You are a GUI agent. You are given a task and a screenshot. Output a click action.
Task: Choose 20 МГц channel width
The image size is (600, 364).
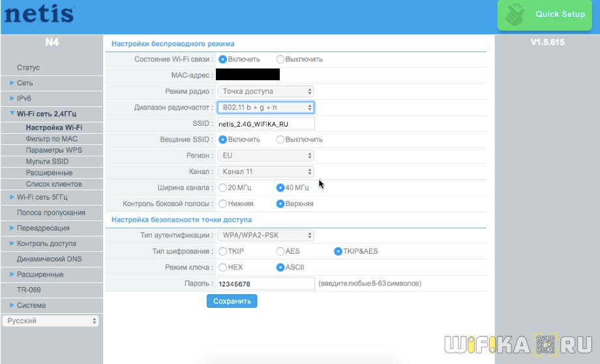point(223,188)
